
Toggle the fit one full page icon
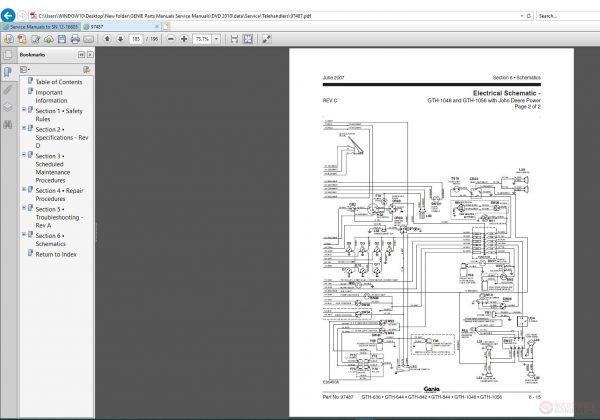[248, 39]
